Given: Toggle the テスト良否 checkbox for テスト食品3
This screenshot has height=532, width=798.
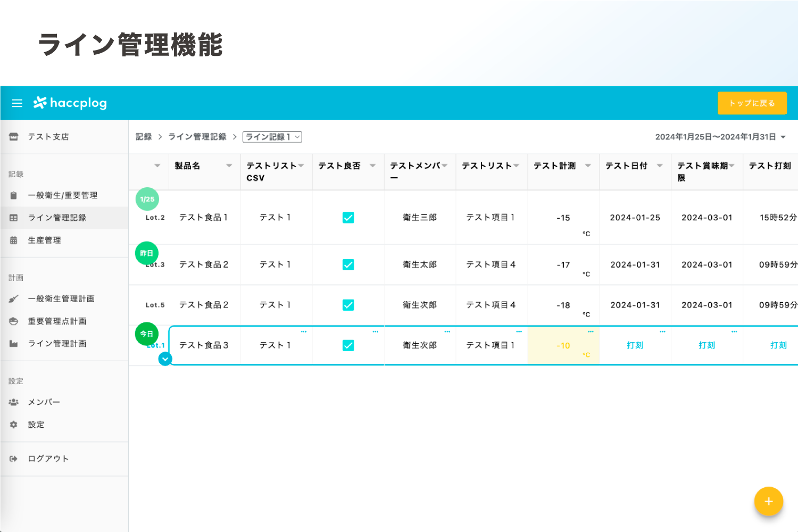Looking at the screenshot, I should (348, 345).
